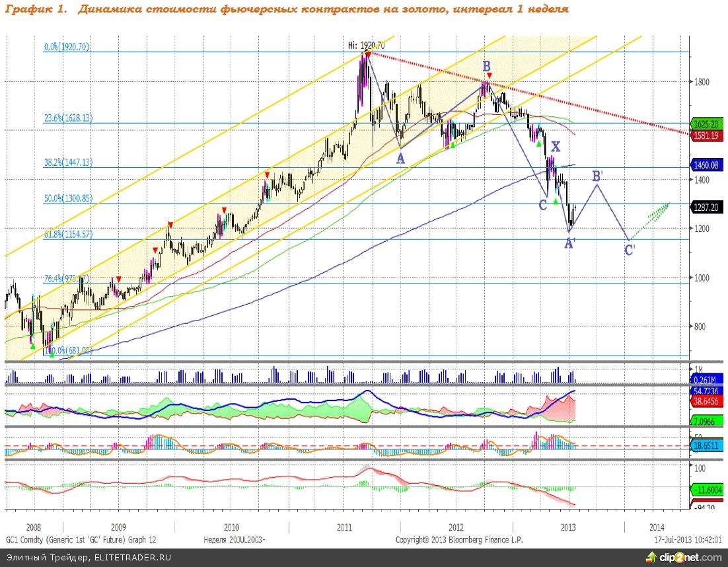Click the 2014 year label on the time axis
728x567 pixels.
657,527
